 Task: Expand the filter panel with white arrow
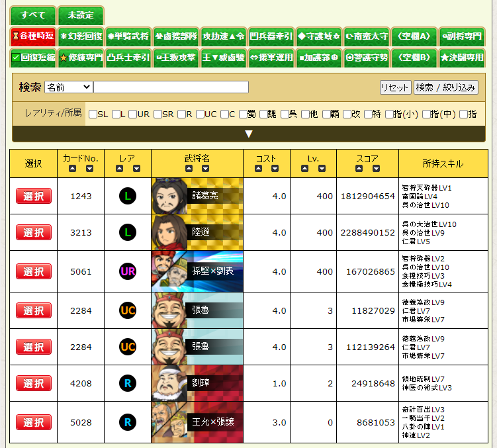click(249, 134)
